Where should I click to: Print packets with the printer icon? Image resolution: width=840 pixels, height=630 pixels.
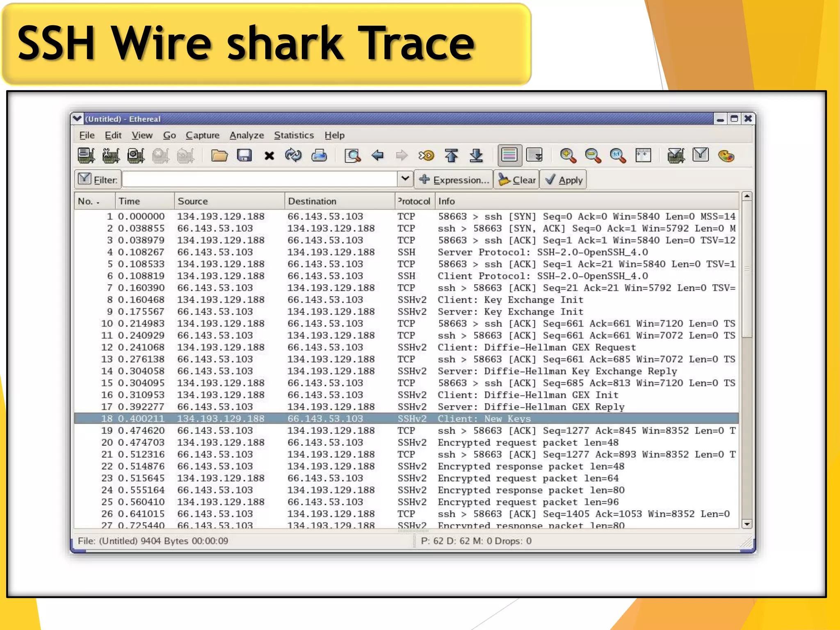(x=319, y=155)
